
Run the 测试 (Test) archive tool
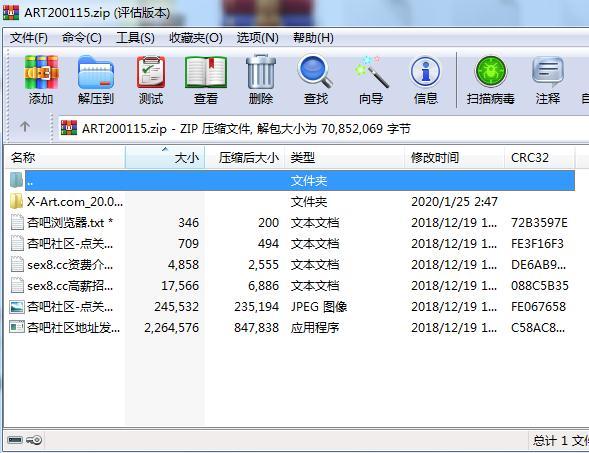click(x=151, y=80)
